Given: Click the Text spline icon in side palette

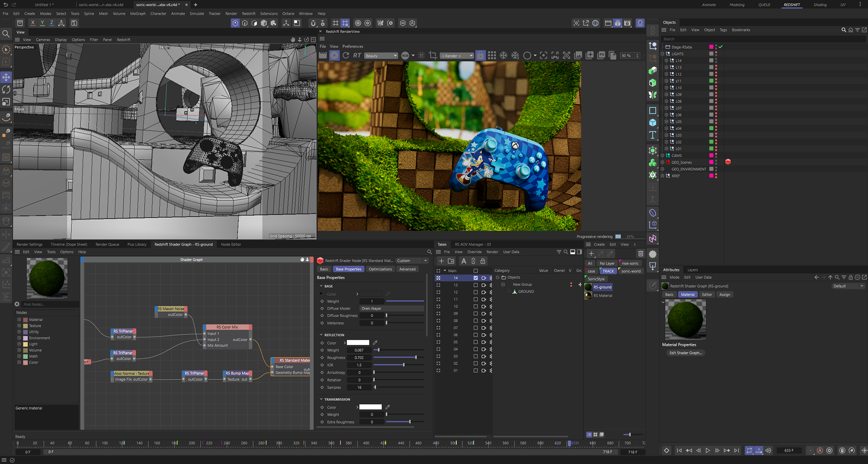Looking at the screenshot, I should 652,135.
